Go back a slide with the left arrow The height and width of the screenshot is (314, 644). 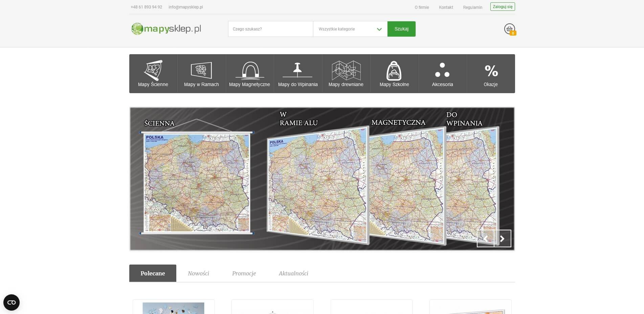pos(486,238)
